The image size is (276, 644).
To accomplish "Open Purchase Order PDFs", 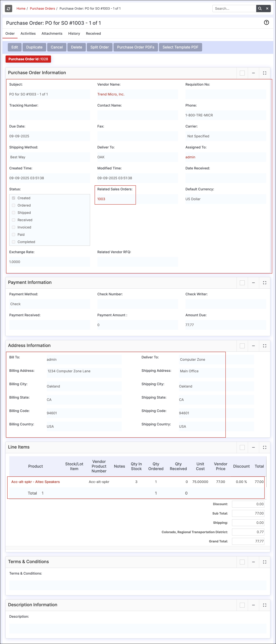I will 136,47.
